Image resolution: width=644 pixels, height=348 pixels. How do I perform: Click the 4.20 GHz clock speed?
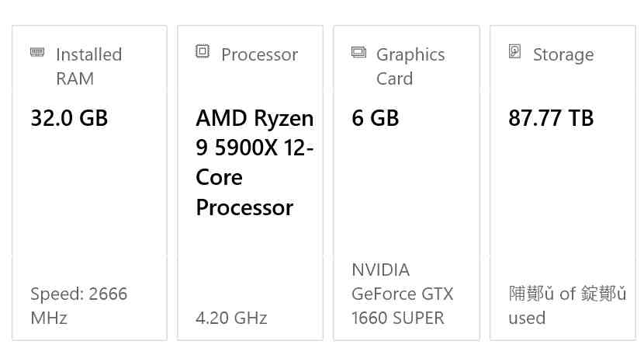click(x=232, y=318)
